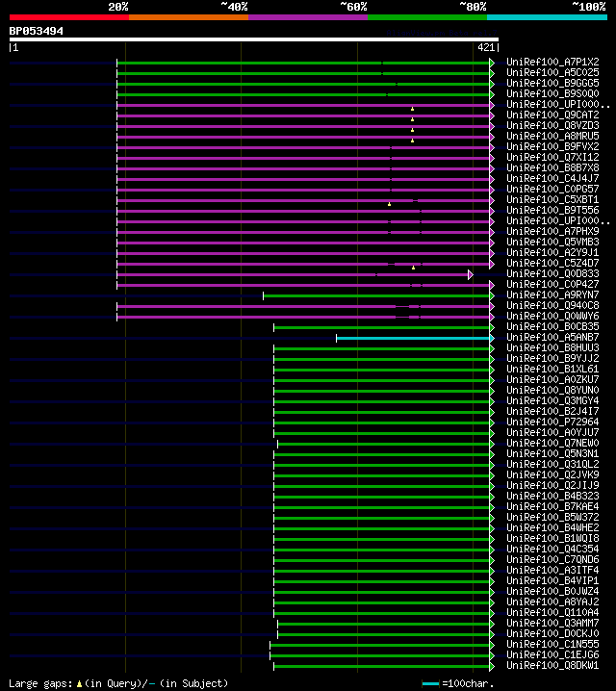Click the purple ~60% identity legend segment
Screen dimensions: 616x691
[308, 17]
